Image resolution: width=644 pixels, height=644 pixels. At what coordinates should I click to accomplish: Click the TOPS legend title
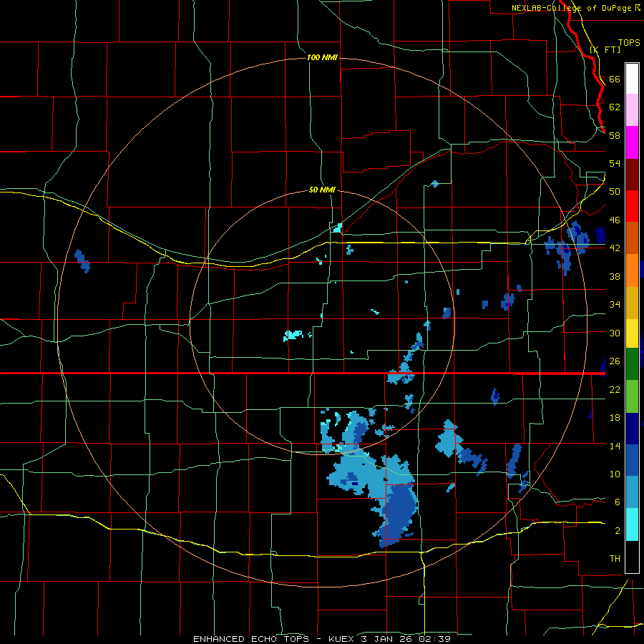point(629,42)
